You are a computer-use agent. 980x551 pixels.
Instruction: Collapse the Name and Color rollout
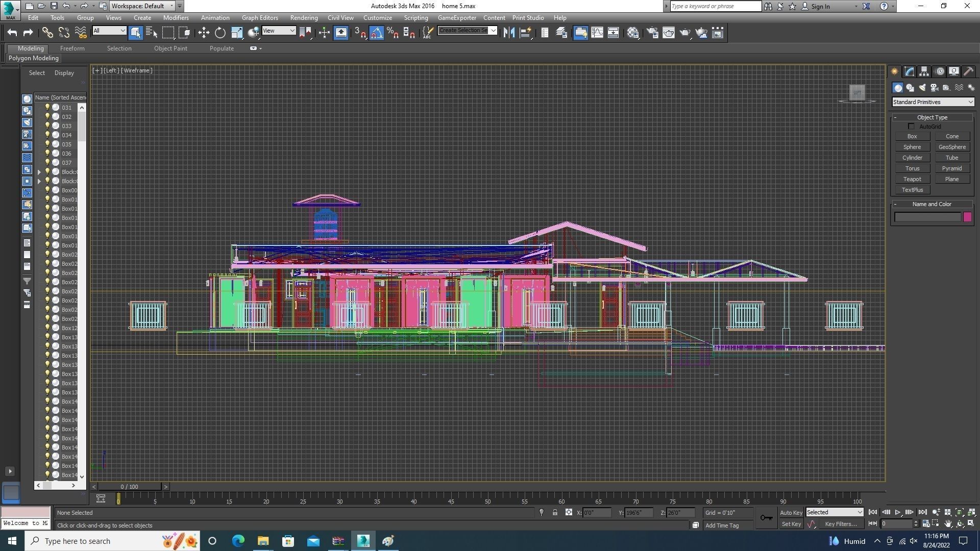(932, 204)
